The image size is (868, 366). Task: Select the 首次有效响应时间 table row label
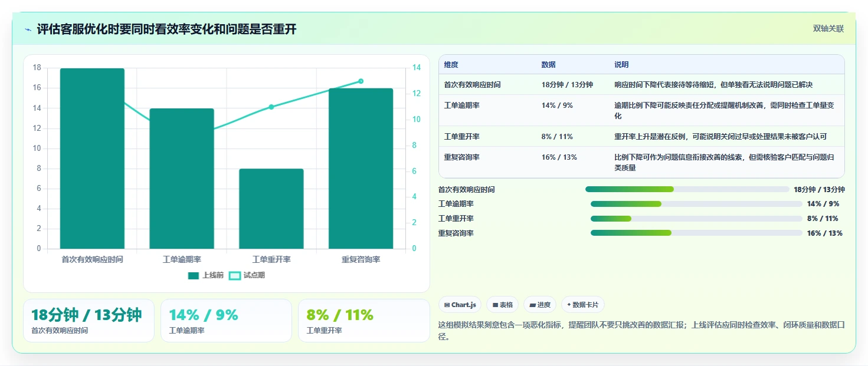[x=473, y=85]
